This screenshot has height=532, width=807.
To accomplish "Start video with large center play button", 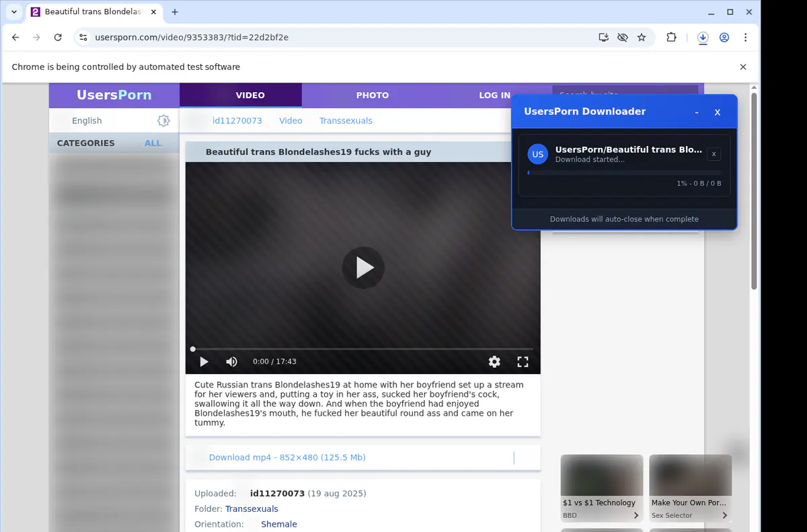I will [x=363, y=268].
